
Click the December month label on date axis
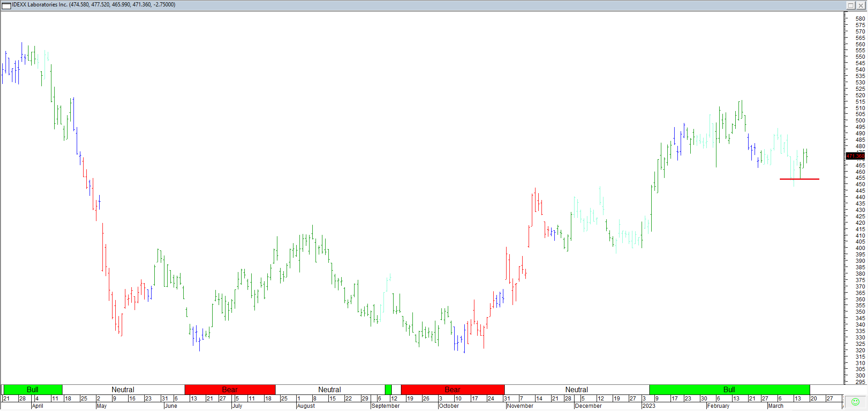pos(588,406)
